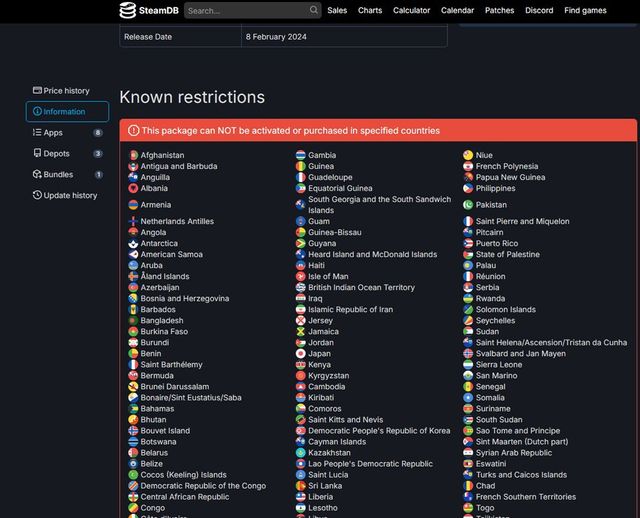Click the Find games link
Screen dimensions: 640x518
[x=585, y=10]
